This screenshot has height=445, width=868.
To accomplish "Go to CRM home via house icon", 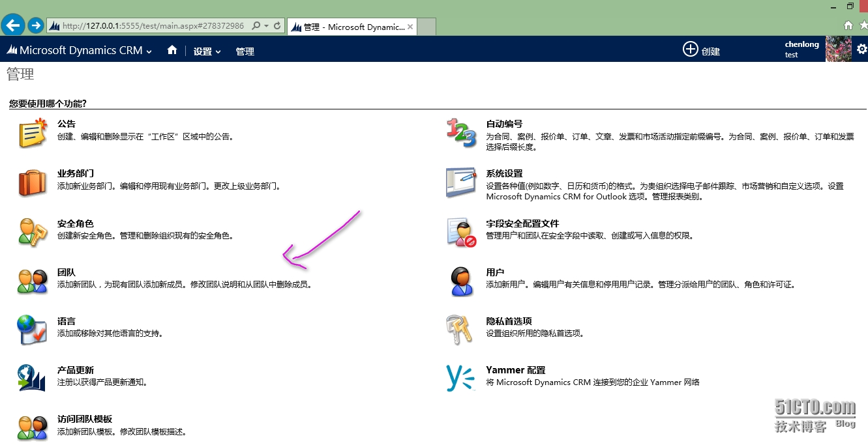I will coord(172,50).
